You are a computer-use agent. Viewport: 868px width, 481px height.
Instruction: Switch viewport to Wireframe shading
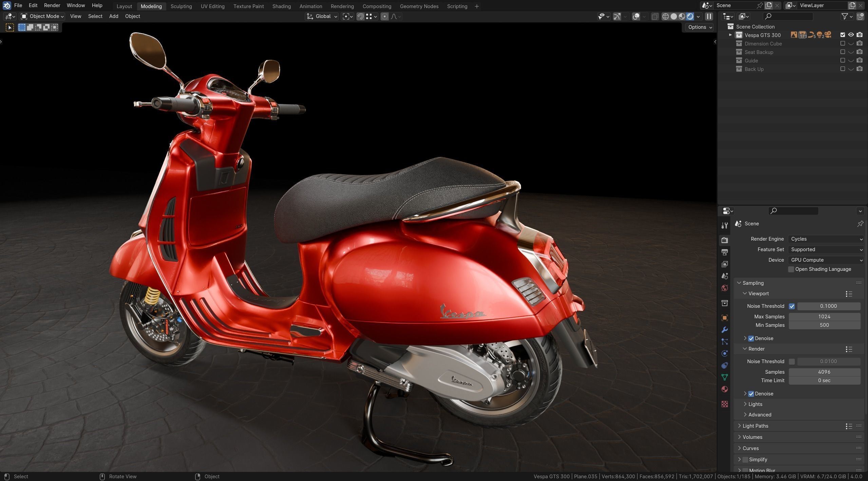coord(665,16)
